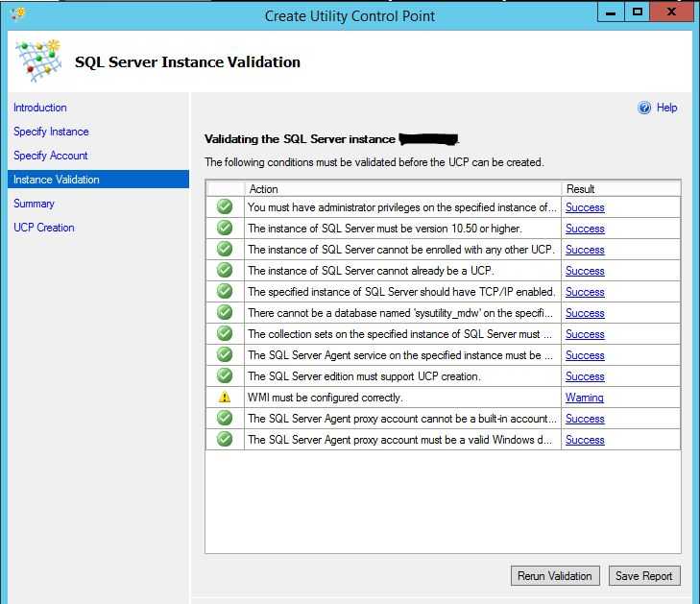Click the Result column header
700x604 pixels.
621,189
